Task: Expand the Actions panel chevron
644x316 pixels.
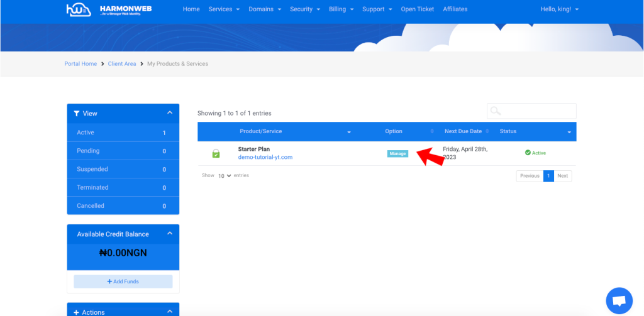Action: coord(169,312)
